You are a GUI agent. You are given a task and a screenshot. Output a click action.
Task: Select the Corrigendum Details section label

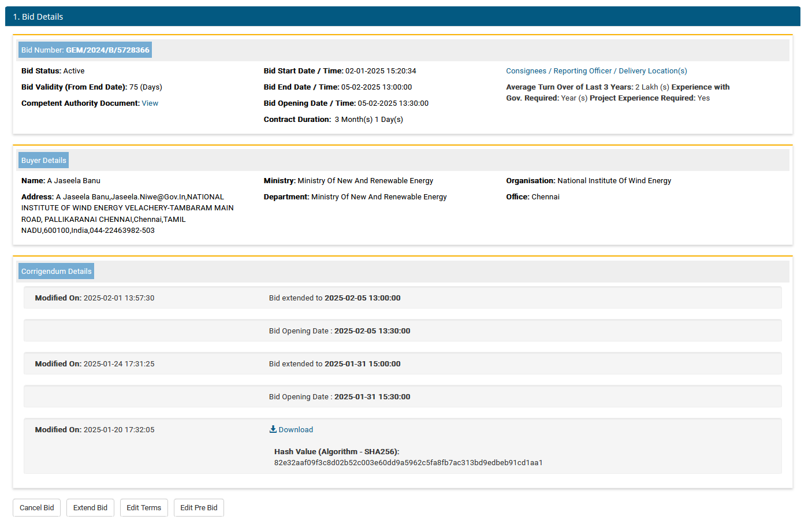[x=57, y=272]
